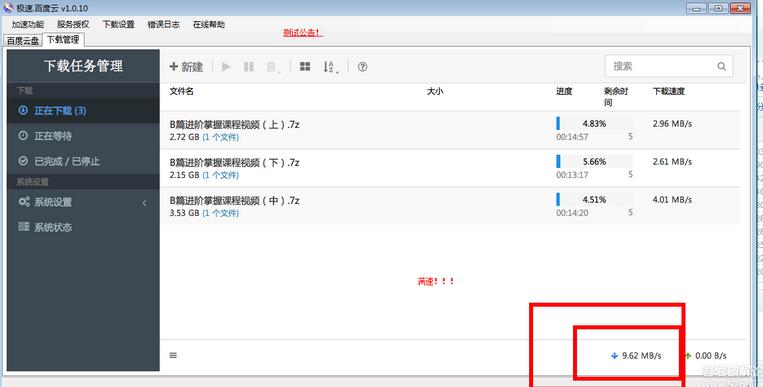This screenshot has height=387, width=763.
Task: Open 已完成 / 已停止 list
Action: click(83, 161)
